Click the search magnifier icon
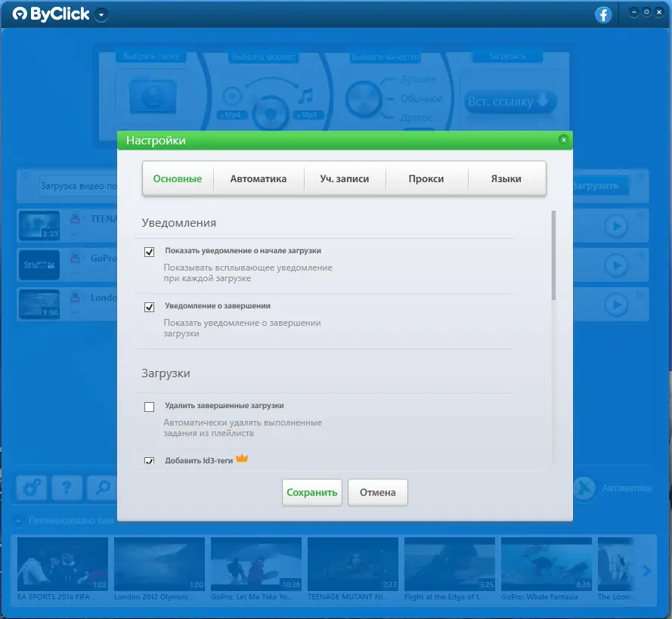Viewport: 672px width, 619px height. (102, 487)
